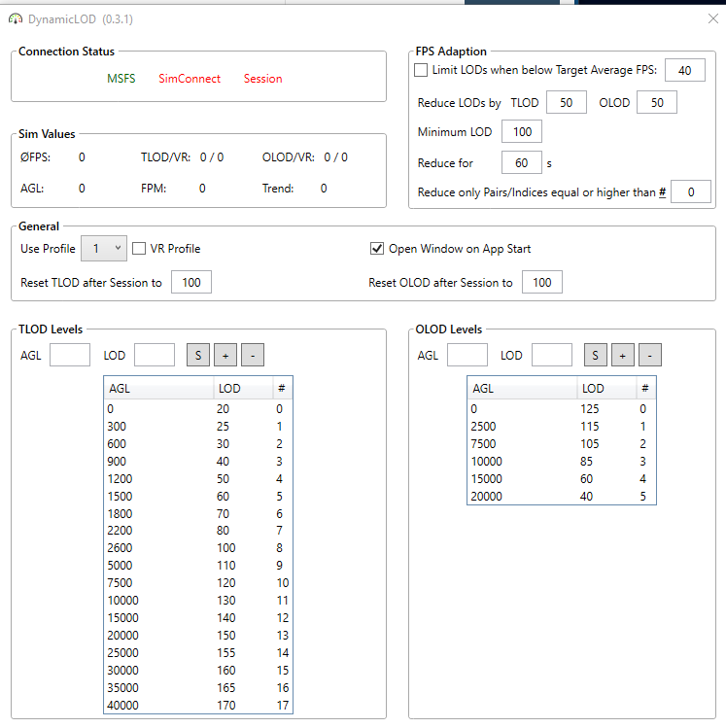The image size is (726, 728).
Task: Click the AGL column header in OLOD table
Action: pyautogui.click(x=522, y=388)
